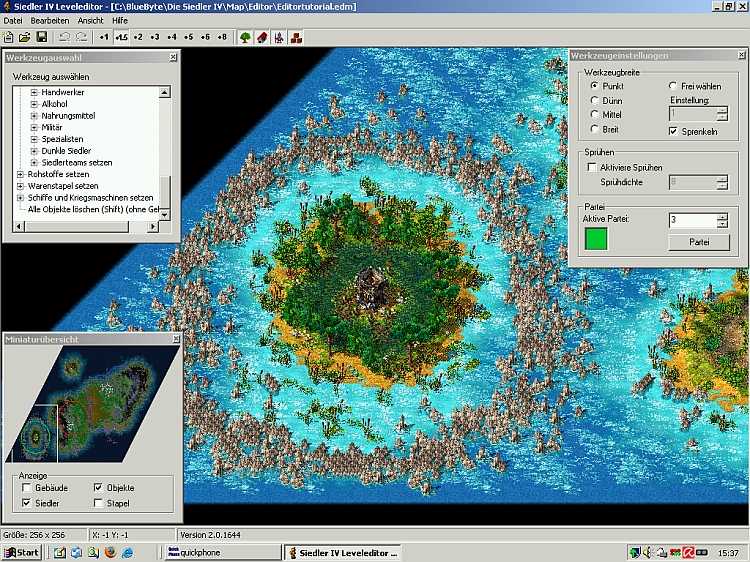
Task: Click the tool list scrollbar down arrow
Action: [x=165, y=215]
